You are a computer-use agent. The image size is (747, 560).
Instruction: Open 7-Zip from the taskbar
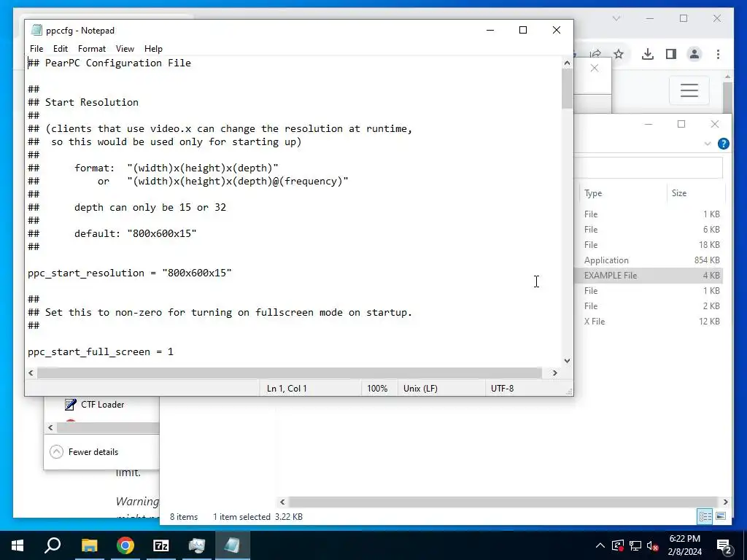point(161,545)
